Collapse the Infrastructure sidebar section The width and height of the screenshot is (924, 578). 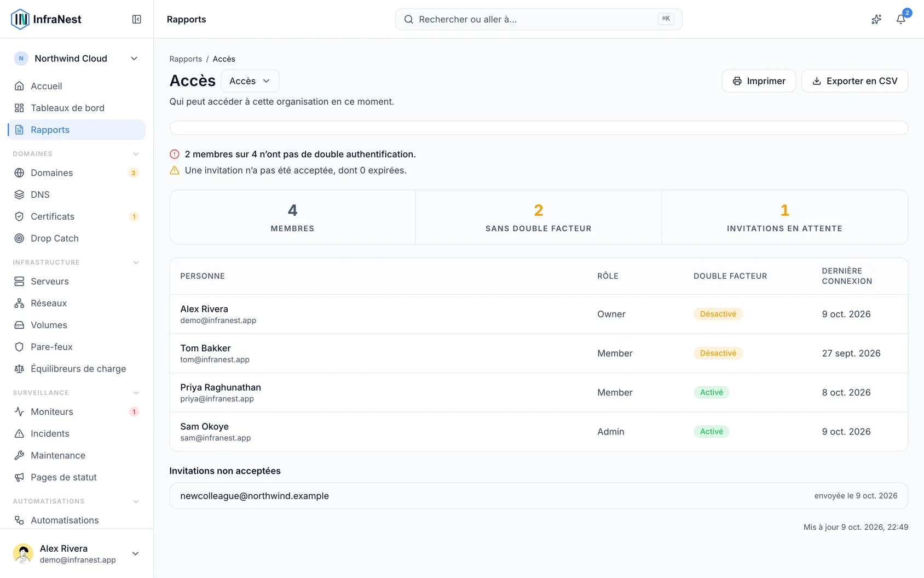[136, 262]
